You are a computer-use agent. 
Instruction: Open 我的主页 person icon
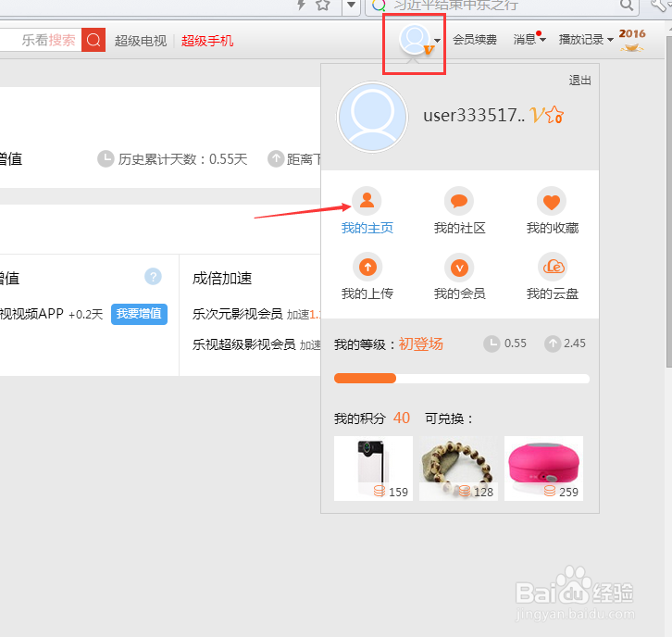[x=367, y=201]
